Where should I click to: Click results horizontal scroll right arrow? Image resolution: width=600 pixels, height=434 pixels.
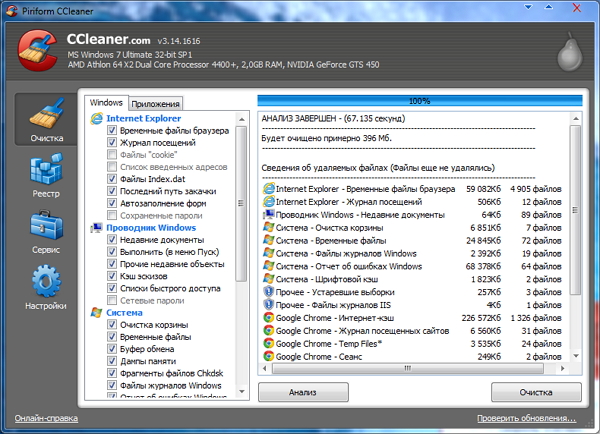tap(562, 369)
